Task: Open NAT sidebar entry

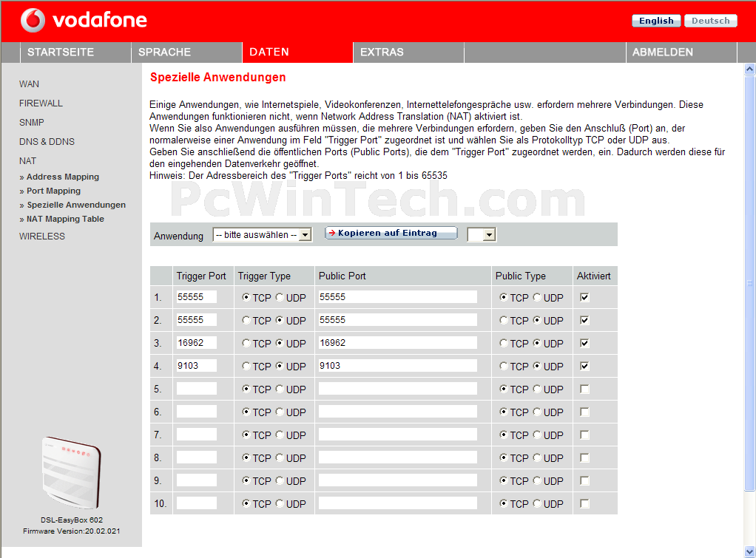Action: pos(27,161)
